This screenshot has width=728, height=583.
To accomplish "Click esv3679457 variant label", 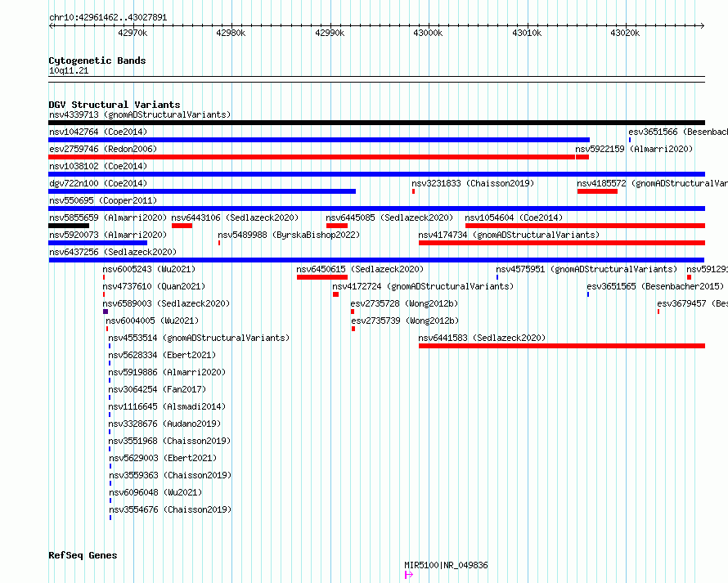I will click(692, 303).
